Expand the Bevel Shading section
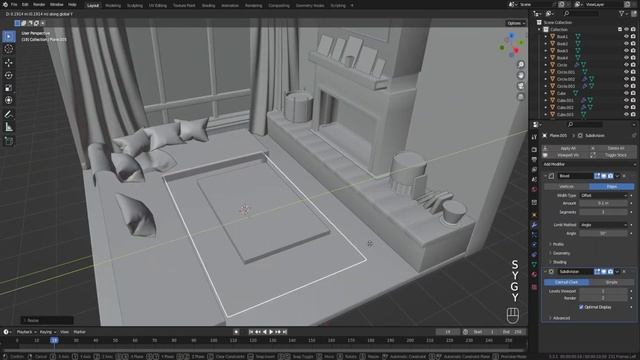The image size is (640, 360). tap(559, 262)
